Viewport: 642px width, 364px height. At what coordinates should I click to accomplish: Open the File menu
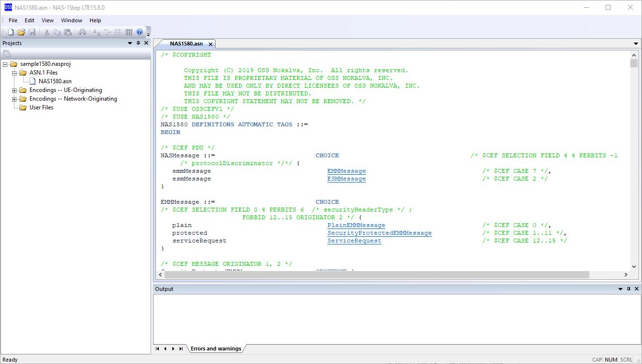(13, 20)
